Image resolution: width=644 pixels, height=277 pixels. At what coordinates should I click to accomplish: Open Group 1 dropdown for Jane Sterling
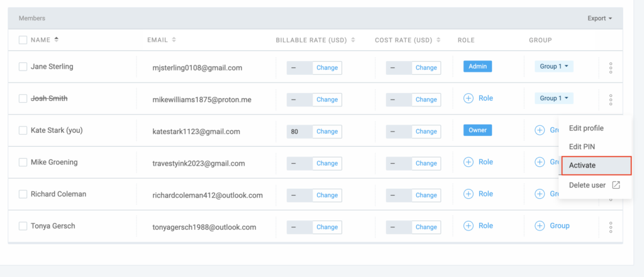pos(553,66)
